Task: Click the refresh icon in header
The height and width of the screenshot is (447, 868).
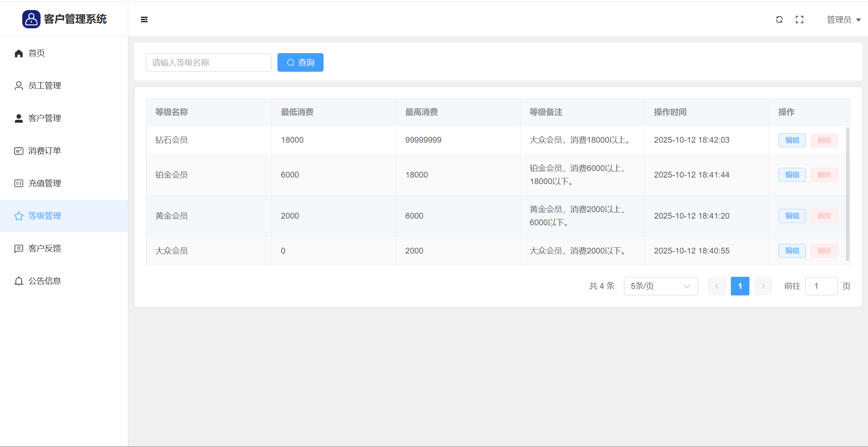Action: [x=779, y=19]
